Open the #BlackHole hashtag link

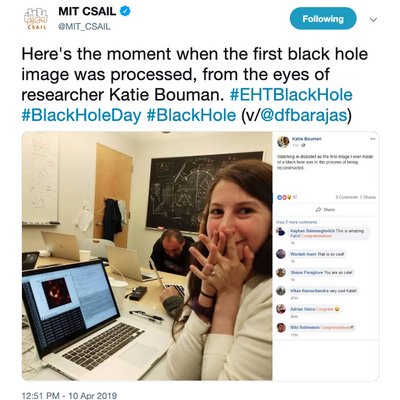[191, 115]
